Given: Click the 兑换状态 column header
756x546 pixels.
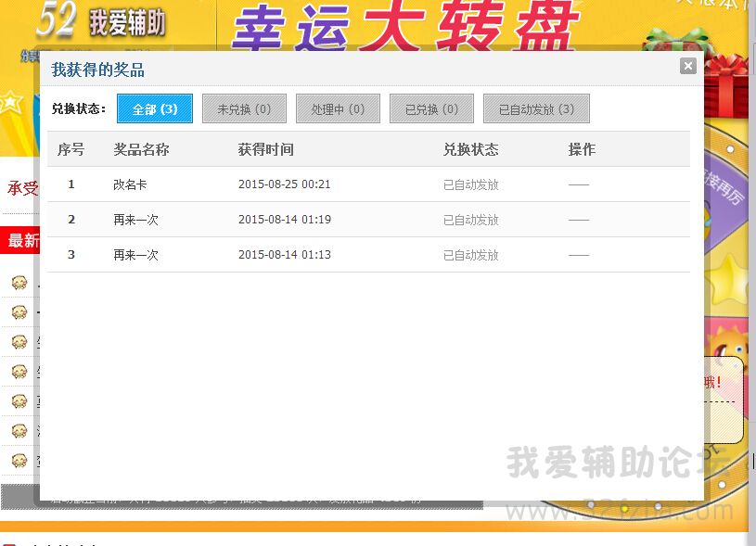Looking at the screenshot, I should pos(470,149).
